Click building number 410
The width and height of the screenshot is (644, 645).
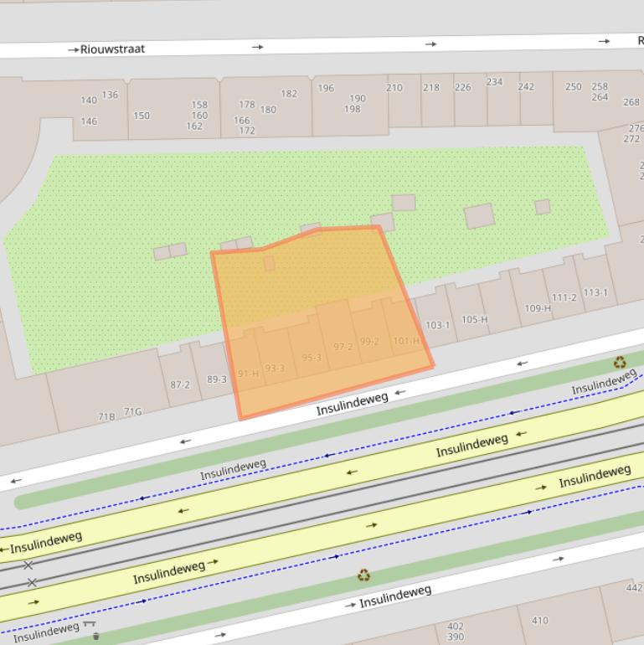click(x=540, y=621)
